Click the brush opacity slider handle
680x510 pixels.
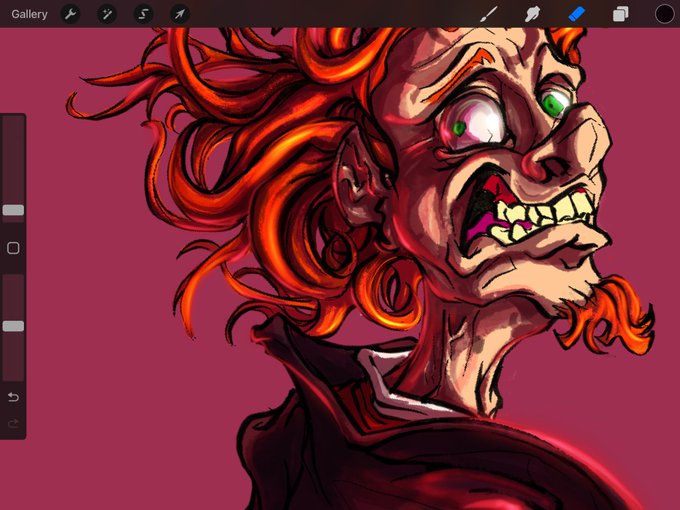point(13,327)
